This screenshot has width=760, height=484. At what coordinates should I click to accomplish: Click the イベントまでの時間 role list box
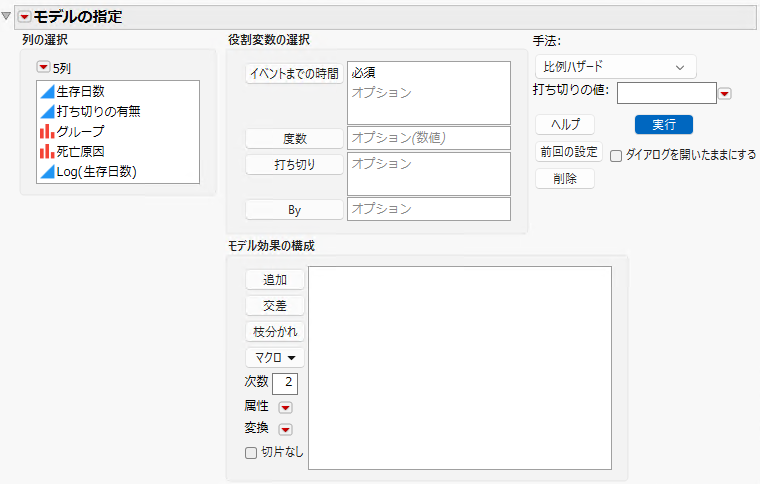click(x=429, y=93)
